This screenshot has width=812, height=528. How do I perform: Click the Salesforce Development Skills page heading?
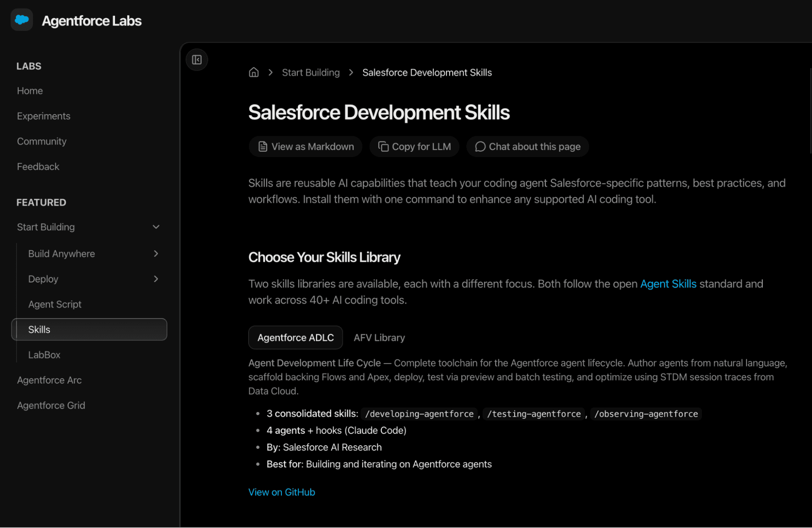tap(379, 112)
